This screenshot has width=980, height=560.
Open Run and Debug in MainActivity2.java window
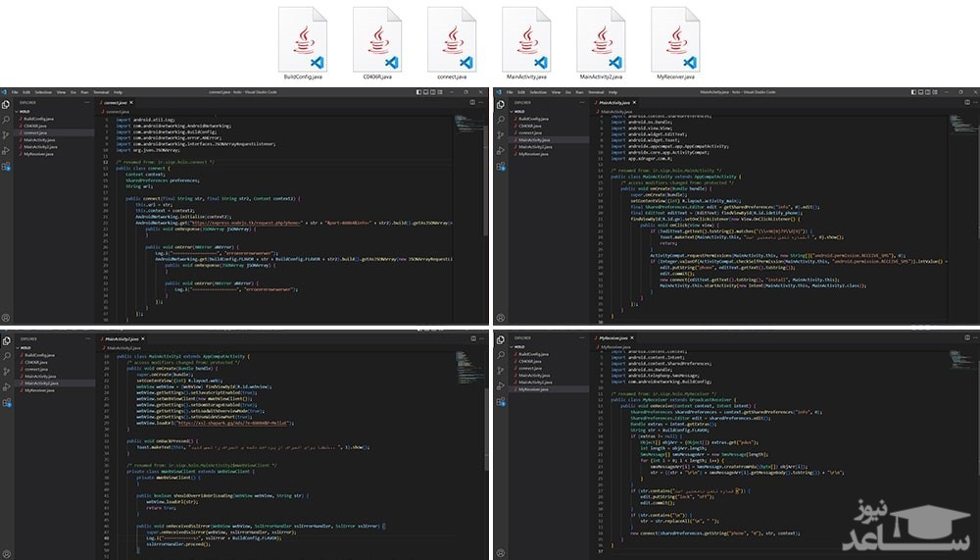(5, 384)
